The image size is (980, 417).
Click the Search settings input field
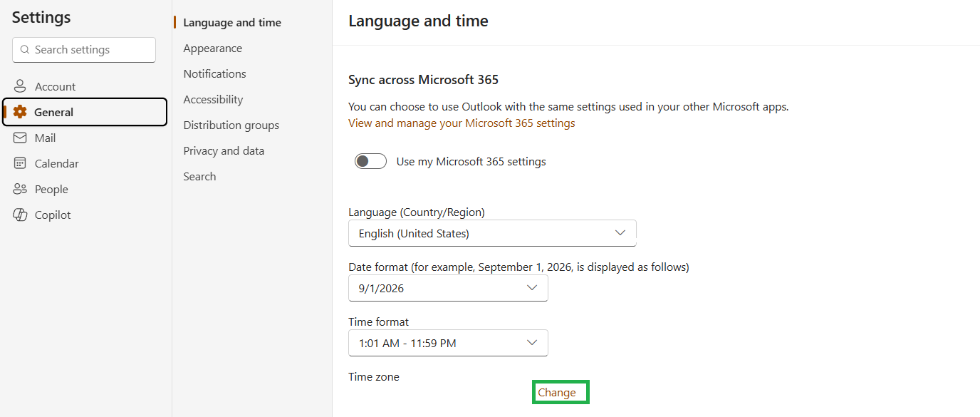click(x=84, y=50)
